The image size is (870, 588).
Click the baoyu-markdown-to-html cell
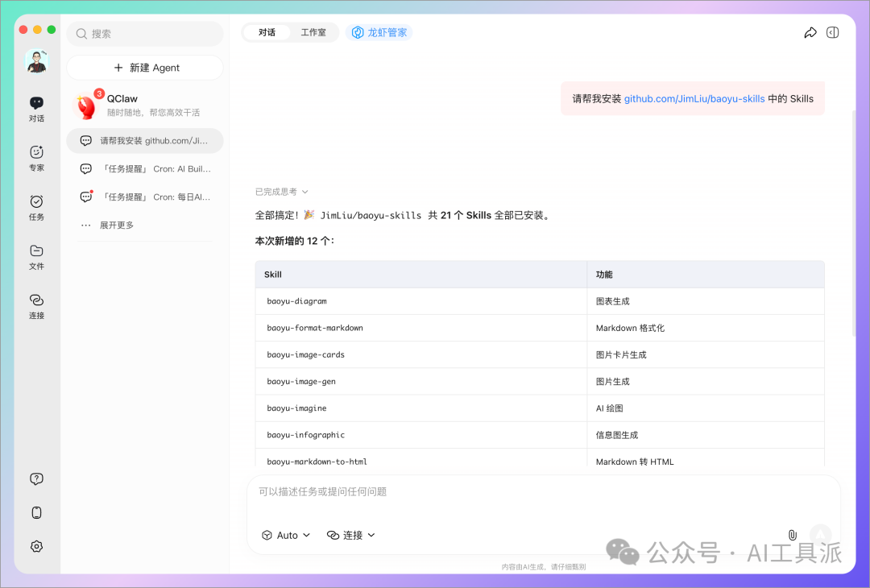[x=421, y=458]
